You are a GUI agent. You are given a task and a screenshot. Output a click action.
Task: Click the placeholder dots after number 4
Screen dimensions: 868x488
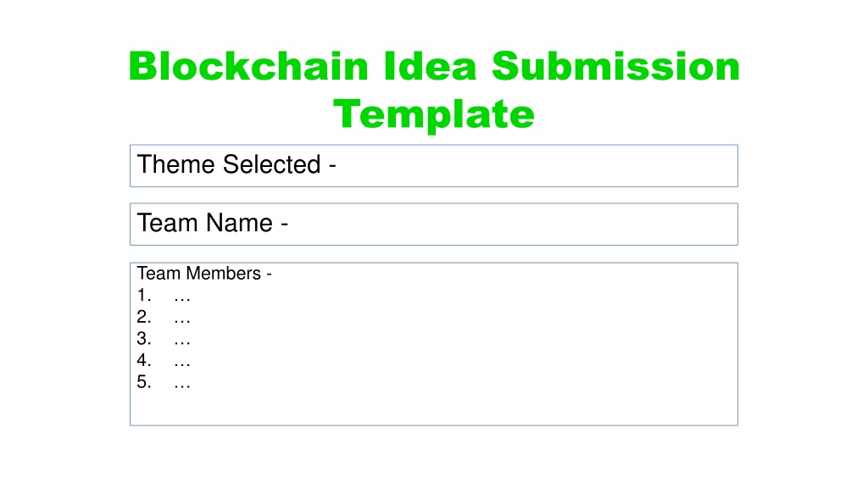click(182, 362)
